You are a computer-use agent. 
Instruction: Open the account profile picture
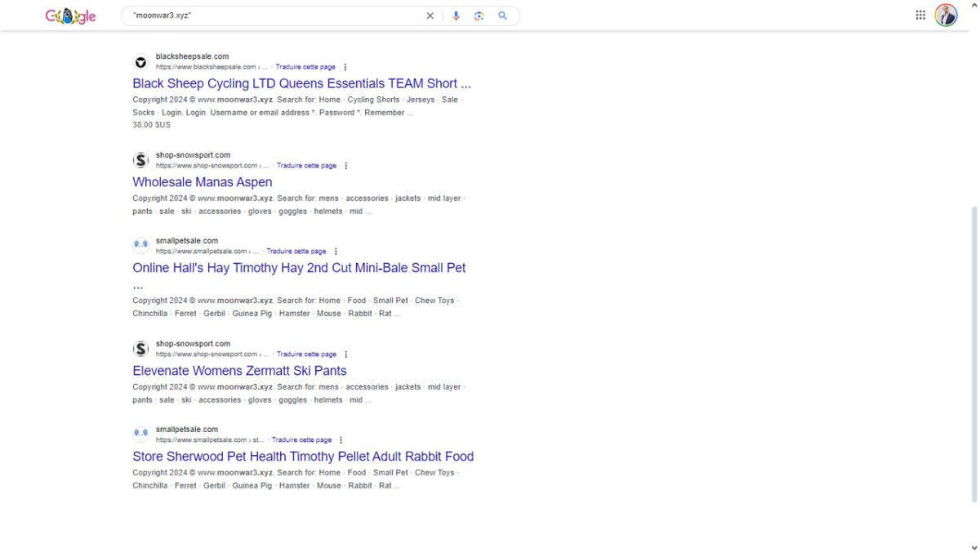coord(946,15)
